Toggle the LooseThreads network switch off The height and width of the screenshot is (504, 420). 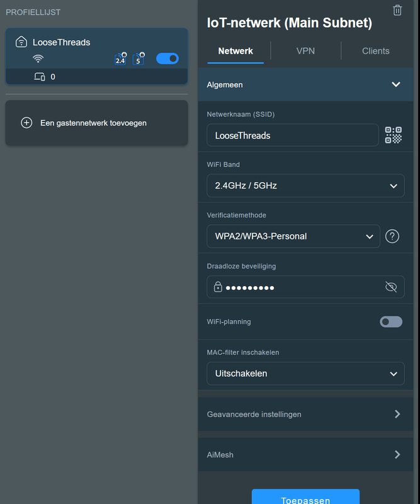[x=167, y=59]
